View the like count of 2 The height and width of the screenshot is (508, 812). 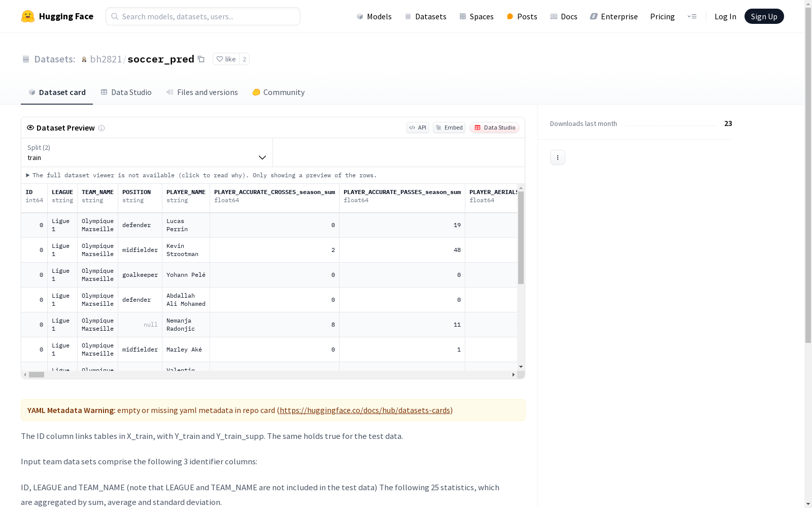(244, 59)
